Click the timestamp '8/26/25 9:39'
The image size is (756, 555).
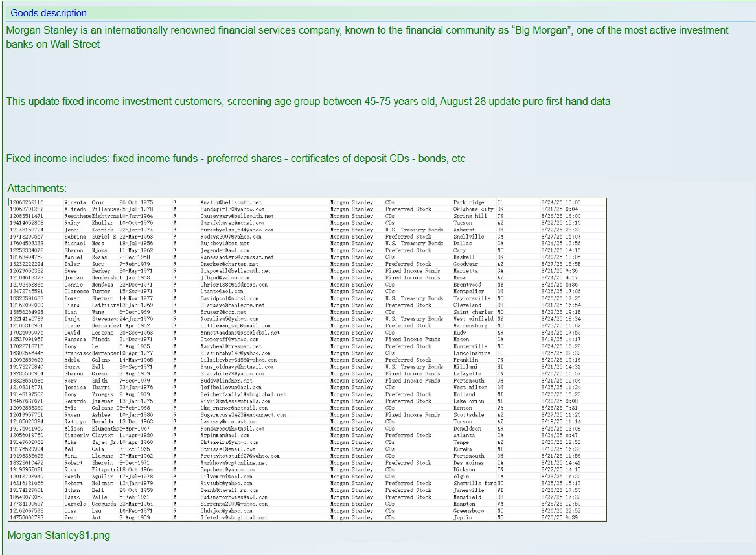click(x=559, y=518)
